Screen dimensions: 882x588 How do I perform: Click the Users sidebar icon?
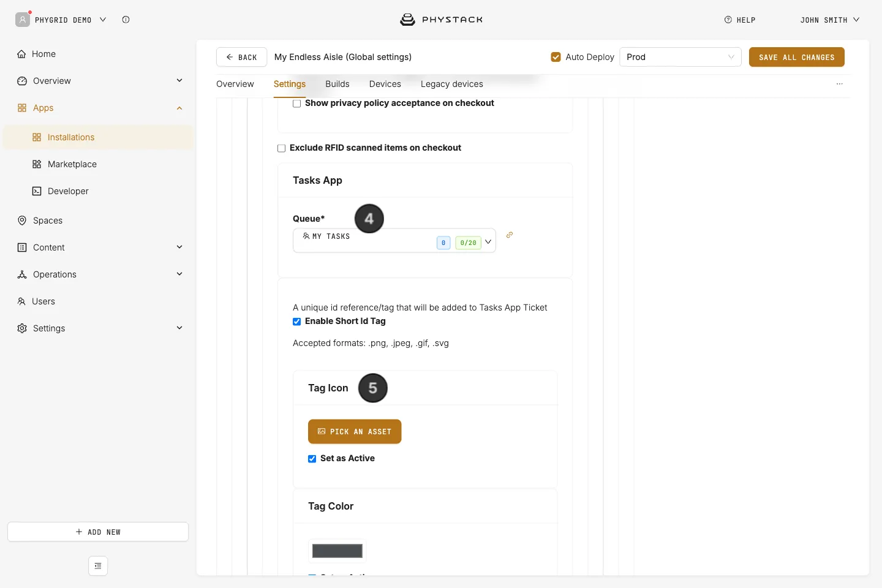click(x=21, y=301)
